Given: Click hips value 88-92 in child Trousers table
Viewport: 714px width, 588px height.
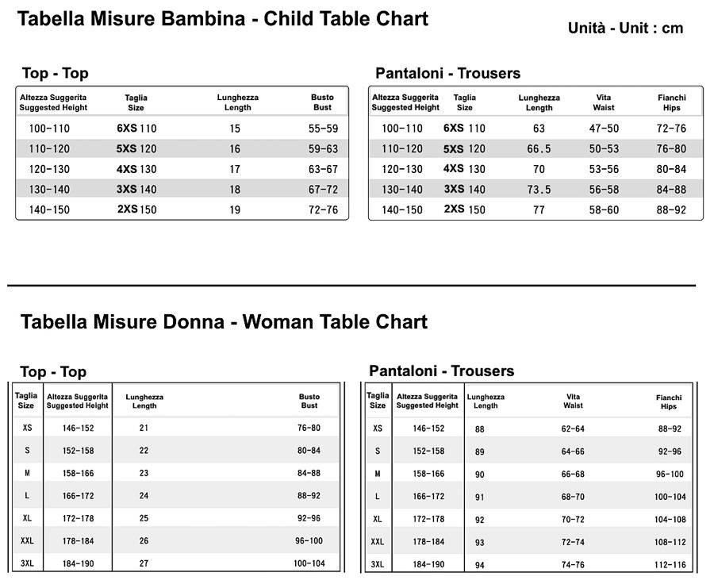Looking at the screenshot, I should (671, 209).
